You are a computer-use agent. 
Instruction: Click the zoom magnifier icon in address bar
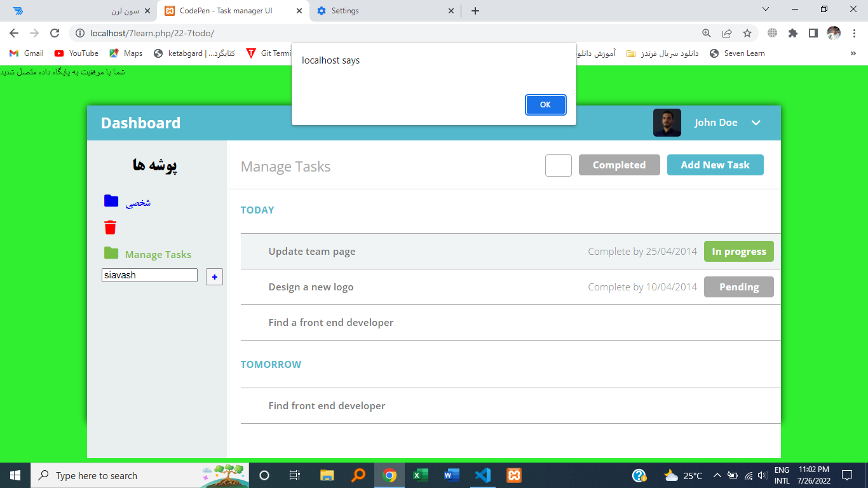point(707,33)
